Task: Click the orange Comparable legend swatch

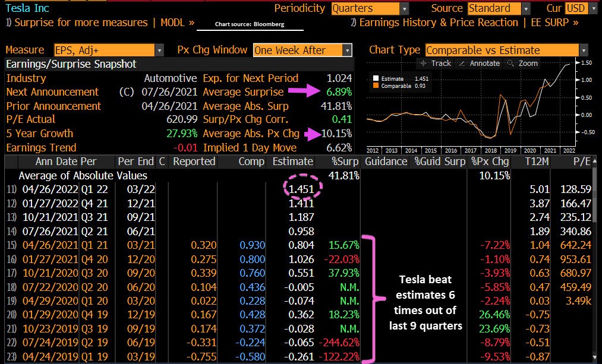Action: click(x=376, y=87)
